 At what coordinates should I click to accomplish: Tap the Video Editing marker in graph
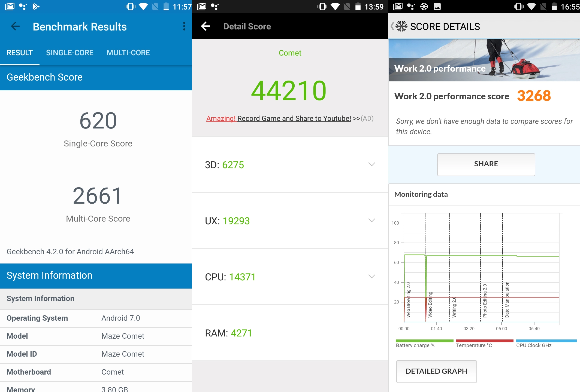430,305
